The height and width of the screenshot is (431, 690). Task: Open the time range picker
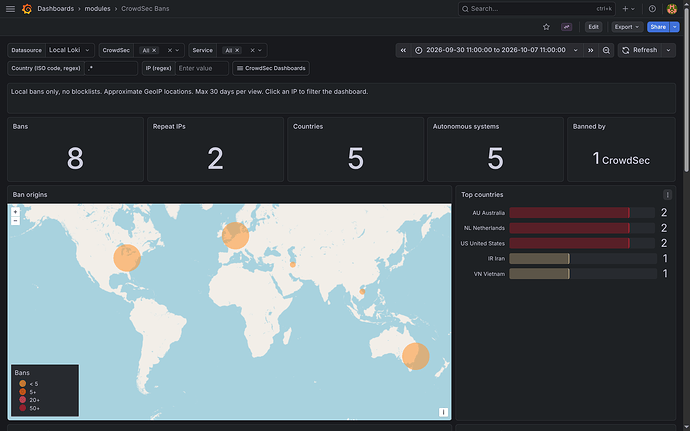(x=497, y=50)
